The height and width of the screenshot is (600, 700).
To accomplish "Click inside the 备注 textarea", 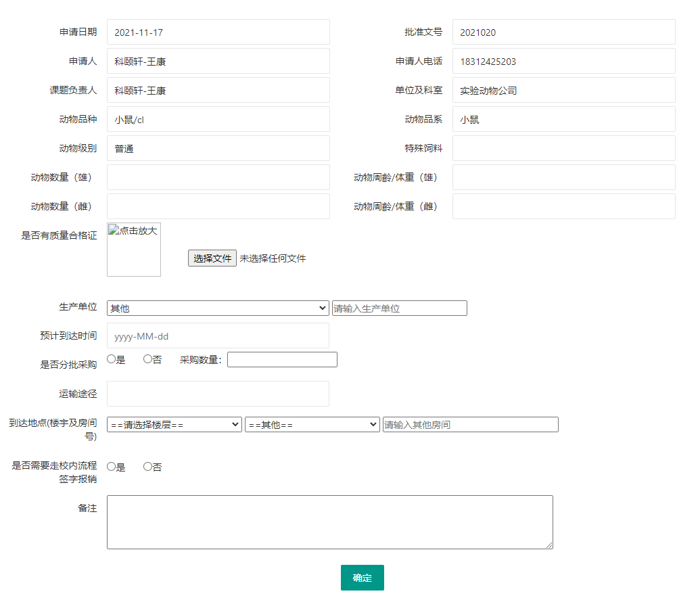I will pos(329,522).
